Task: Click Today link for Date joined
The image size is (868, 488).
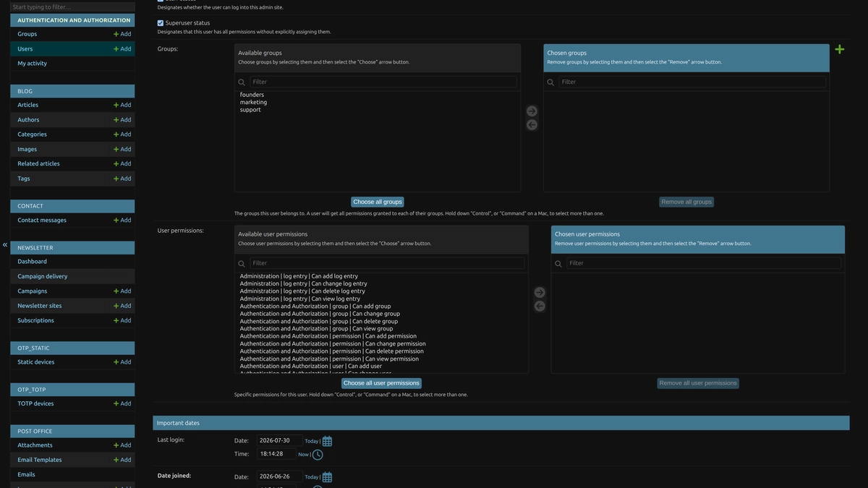Action: coord(311,477)
